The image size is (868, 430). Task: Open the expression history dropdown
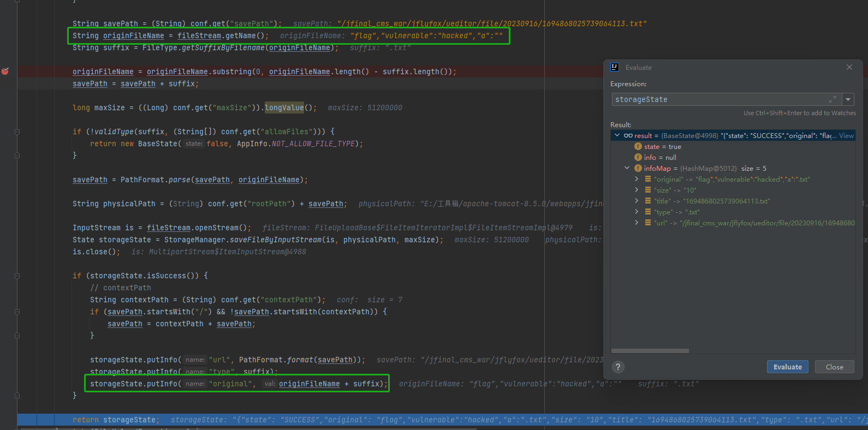848,99
